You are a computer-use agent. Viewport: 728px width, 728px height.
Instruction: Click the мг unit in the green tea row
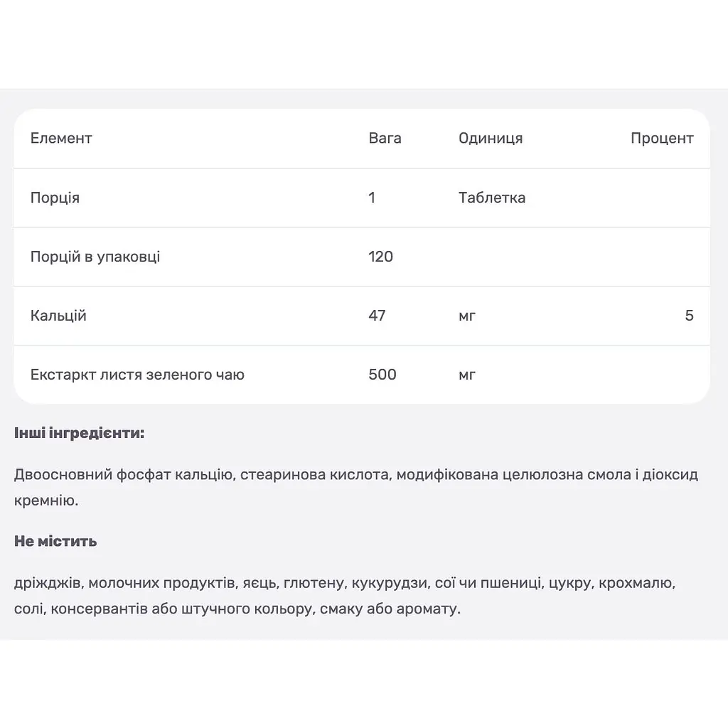[467, 375]
